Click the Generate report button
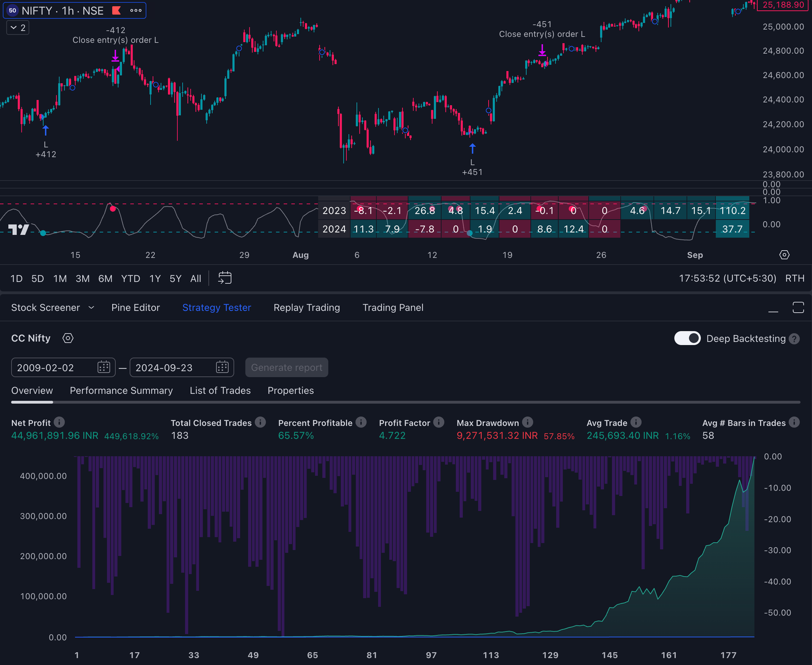 click(287, 368)
